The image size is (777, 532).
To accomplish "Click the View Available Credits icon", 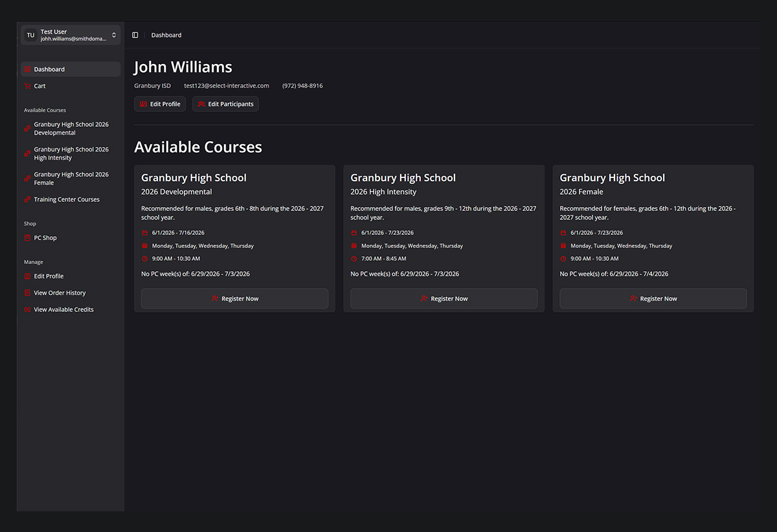I will (x=28, y=309).
